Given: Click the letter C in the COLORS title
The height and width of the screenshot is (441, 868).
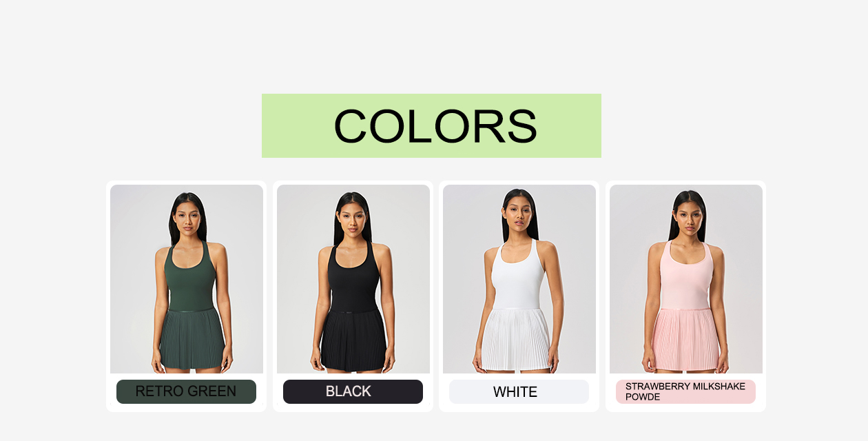Looking at the screenshot, I should pyautogui.click(x=354, y=126).
